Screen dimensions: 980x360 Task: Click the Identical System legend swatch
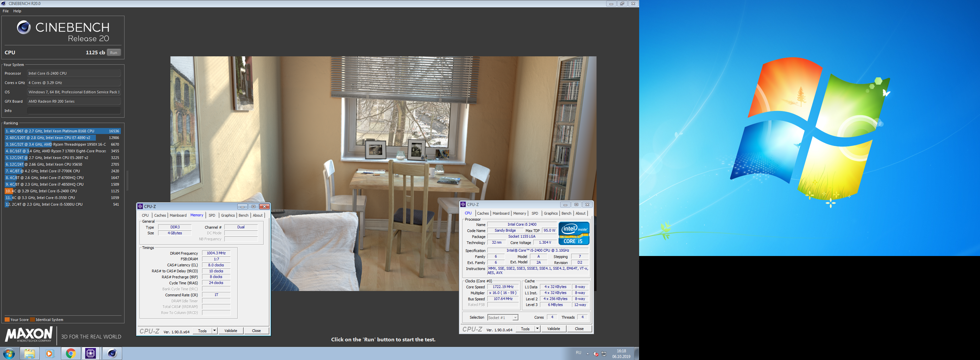[x=32, y=320]
